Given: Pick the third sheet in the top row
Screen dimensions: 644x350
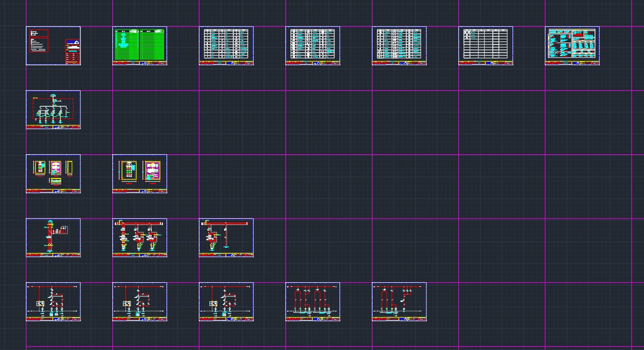Looking at the screenshot, I should pyautogui.click(x=226, y=46).
